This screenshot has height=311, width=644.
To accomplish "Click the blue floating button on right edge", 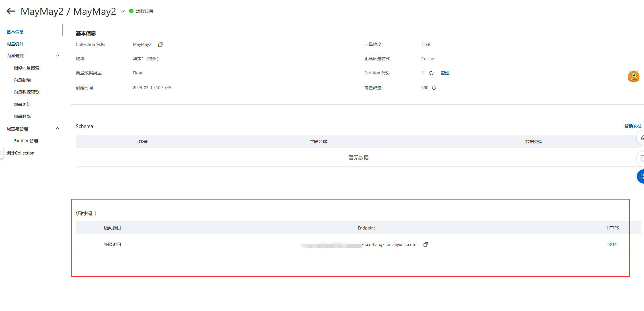I will point(641,176).
